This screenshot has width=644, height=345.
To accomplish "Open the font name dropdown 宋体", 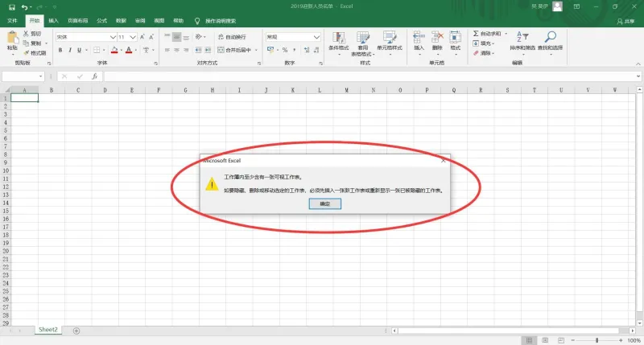I will (113, 37).
